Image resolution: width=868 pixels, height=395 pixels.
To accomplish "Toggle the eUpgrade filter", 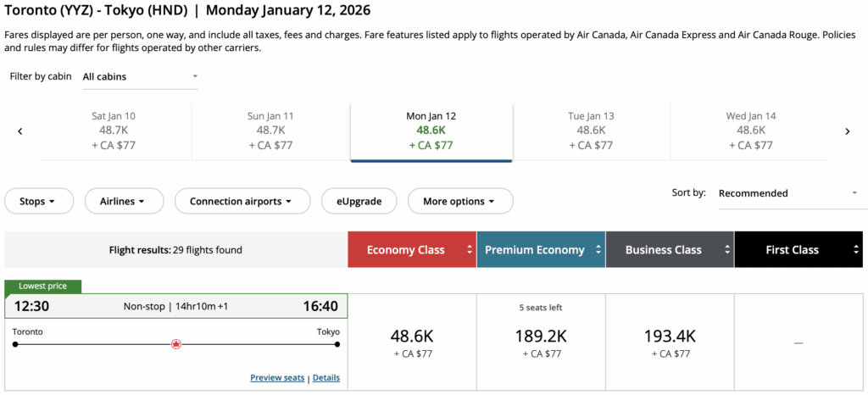I will click(358, 202).
